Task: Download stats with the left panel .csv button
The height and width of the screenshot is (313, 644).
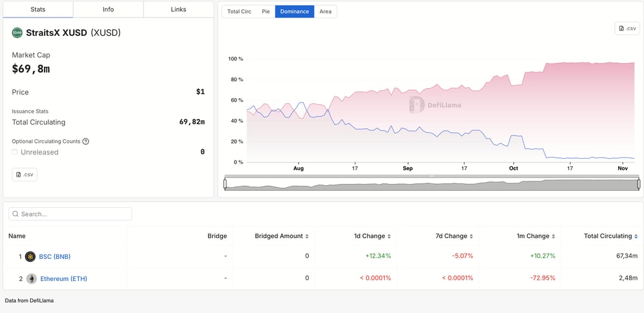Action: [x=25, y=174]
